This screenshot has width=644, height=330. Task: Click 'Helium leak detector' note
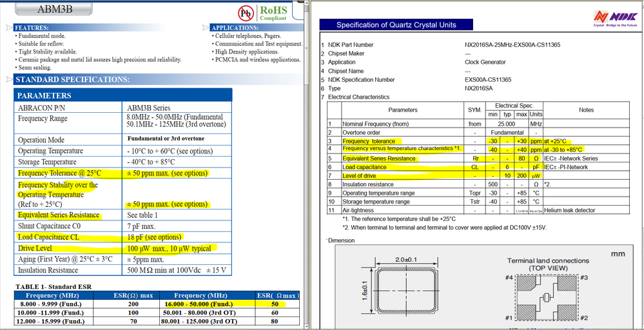(569, 210)
